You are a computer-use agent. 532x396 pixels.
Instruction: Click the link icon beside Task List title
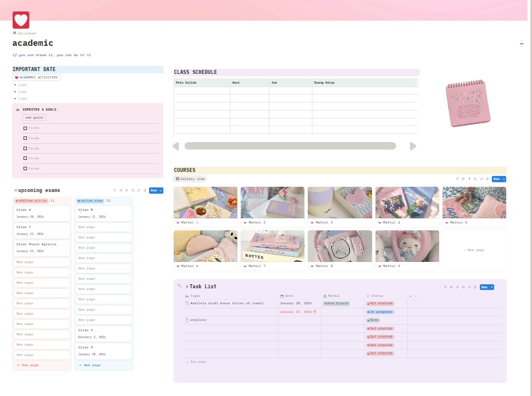click(179, 286)
